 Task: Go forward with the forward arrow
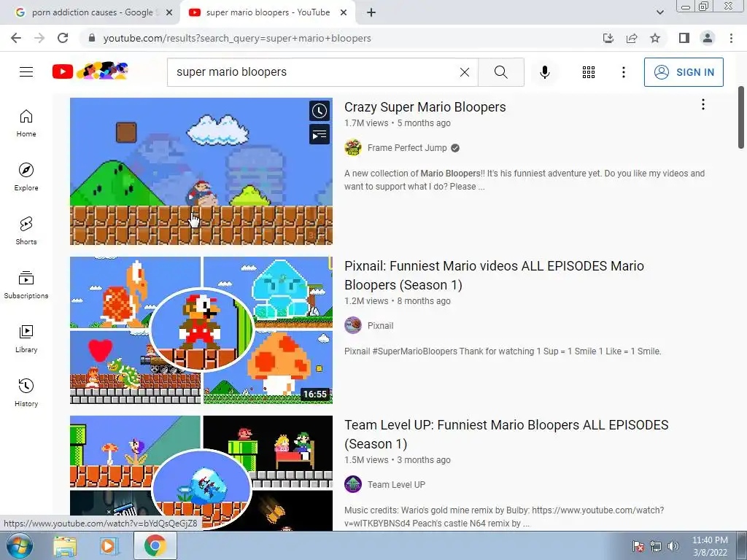coord(39,38)
